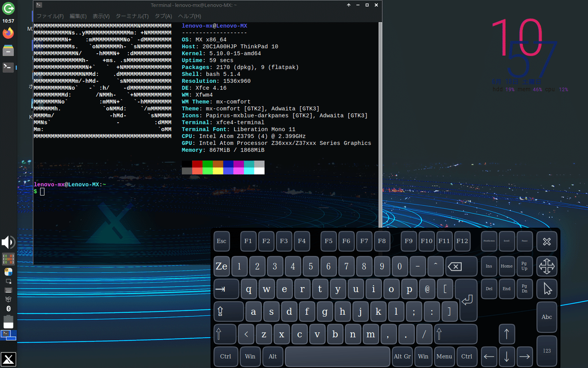This screenshot has height=368, width=588.
Task: Click the system monitor bars tray icon
Action: tap(8, 259)
